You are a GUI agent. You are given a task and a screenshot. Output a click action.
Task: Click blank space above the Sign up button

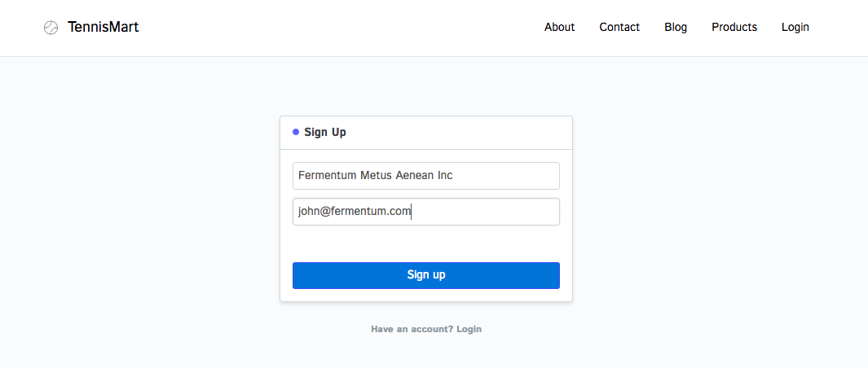(425, 243)
